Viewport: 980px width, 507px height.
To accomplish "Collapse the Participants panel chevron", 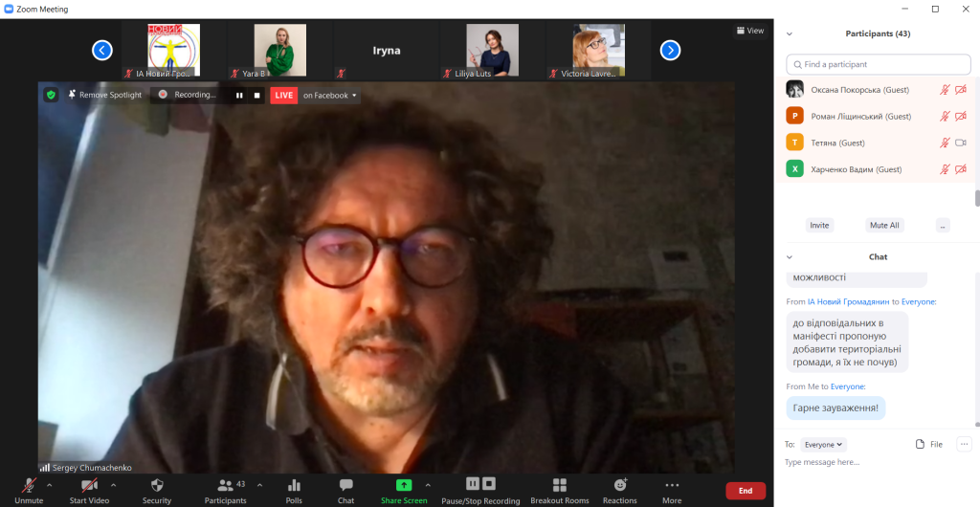I will (x=790, y=33).
